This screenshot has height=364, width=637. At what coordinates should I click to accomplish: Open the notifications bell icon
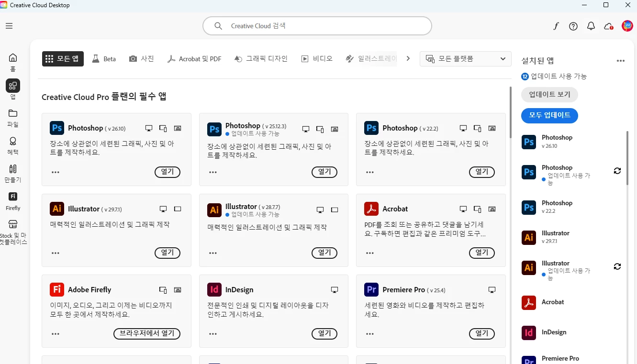(591, 26)
